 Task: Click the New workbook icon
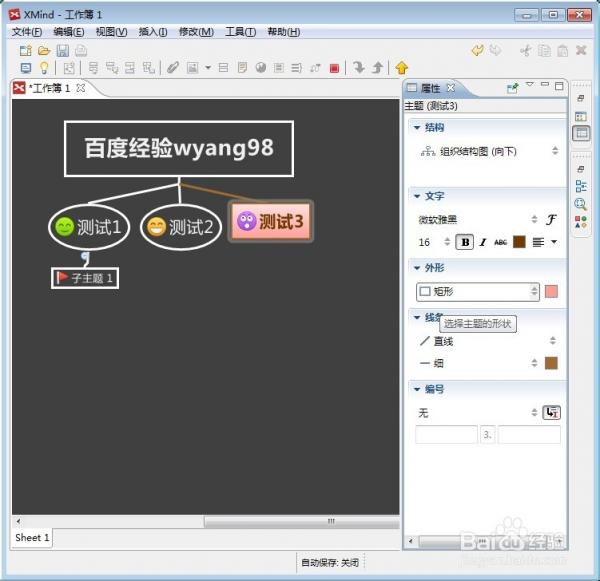pyautogui.click(x=26, y=51)
